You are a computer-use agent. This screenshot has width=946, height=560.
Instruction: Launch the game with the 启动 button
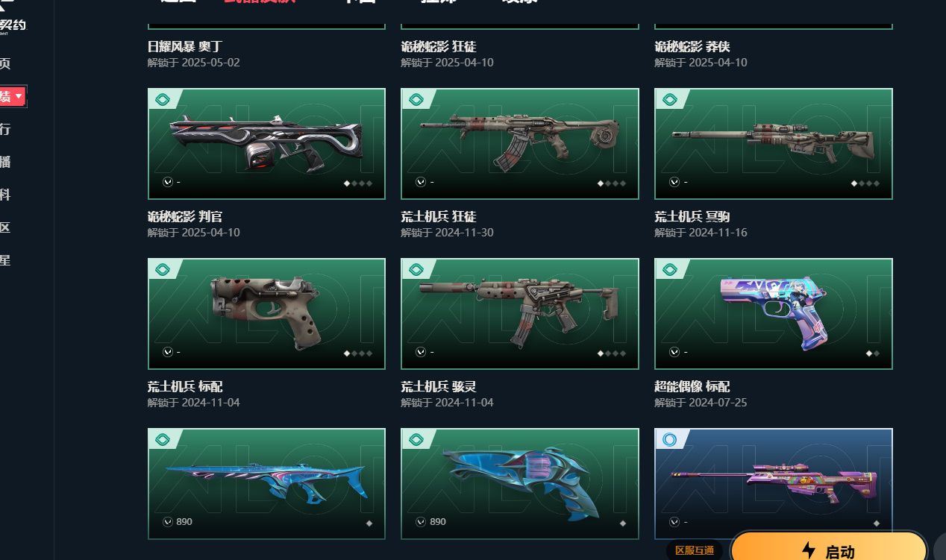829,550
